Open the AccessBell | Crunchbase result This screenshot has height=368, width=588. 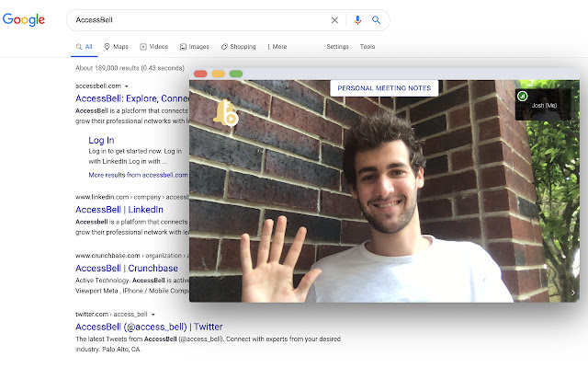pyautogui.click(x=127, y=268)
